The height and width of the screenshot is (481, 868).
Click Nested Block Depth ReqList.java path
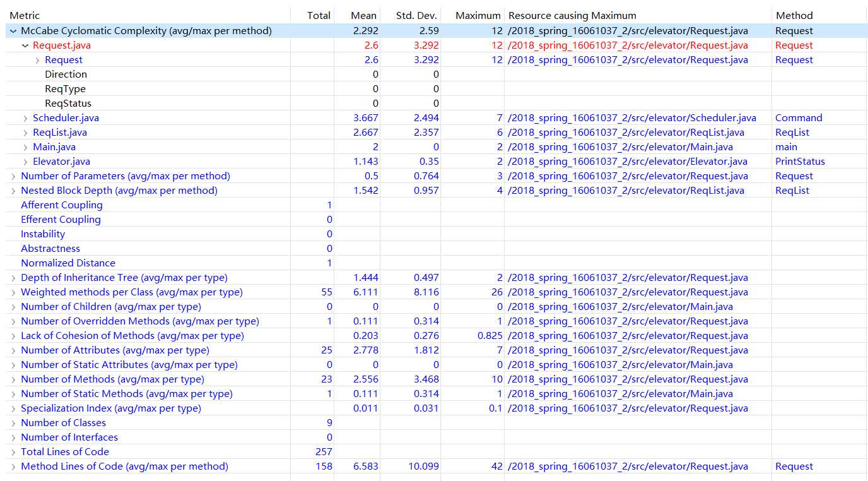[626, 191]
